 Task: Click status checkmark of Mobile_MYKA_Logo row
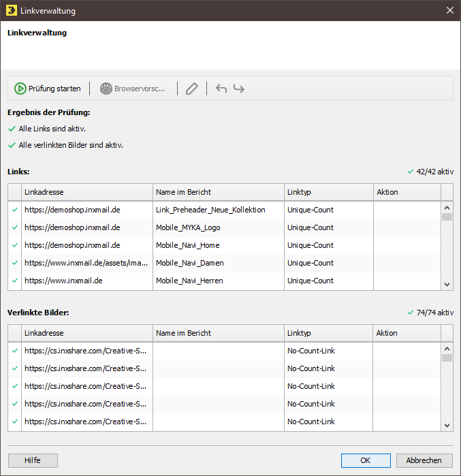pos(15,227)
